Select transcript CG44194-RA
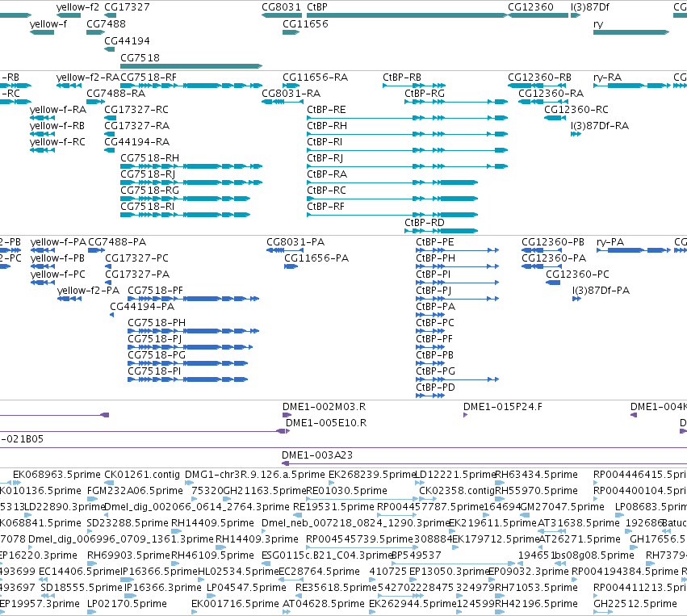This screenshot has height=616, width=687. (x=110, y=150)
